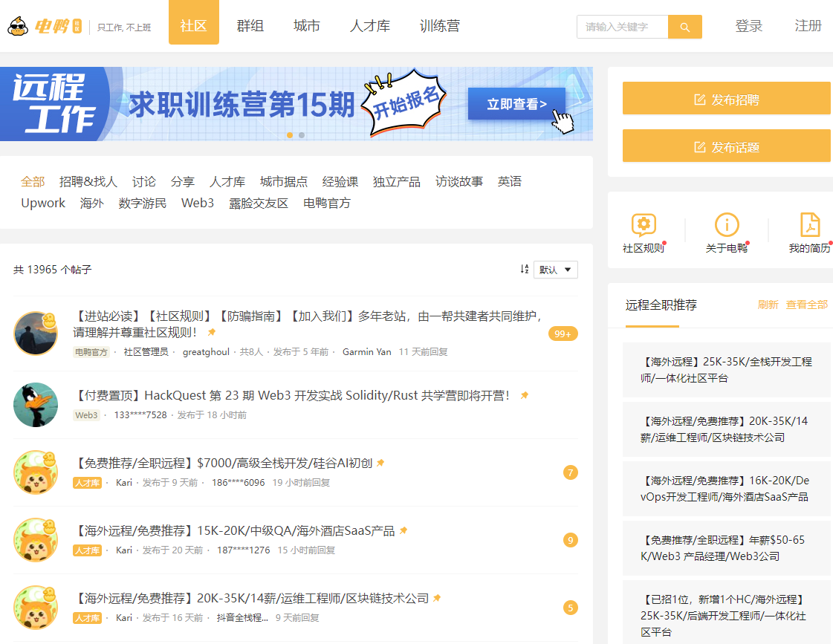Click 查看全部 in remote jobs panel
The height and width of the screenshot is (644, 833).
(x=806, y=305)
